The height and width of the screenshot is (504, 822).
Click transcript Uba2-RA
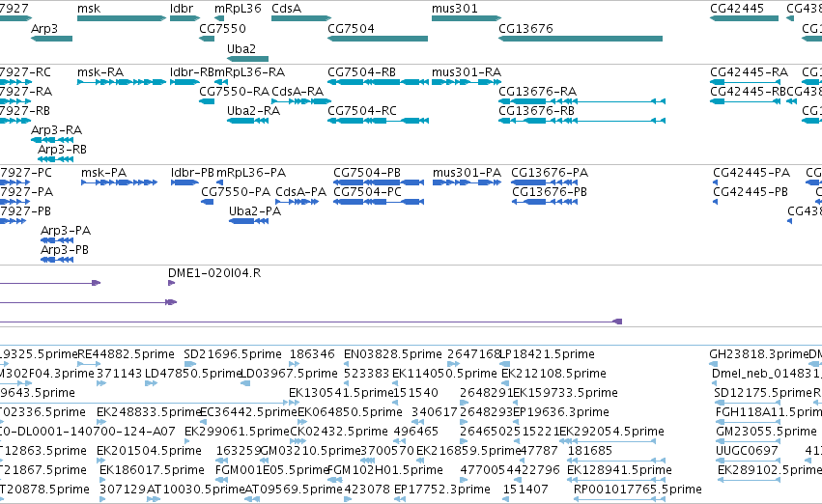coord(247,121)
